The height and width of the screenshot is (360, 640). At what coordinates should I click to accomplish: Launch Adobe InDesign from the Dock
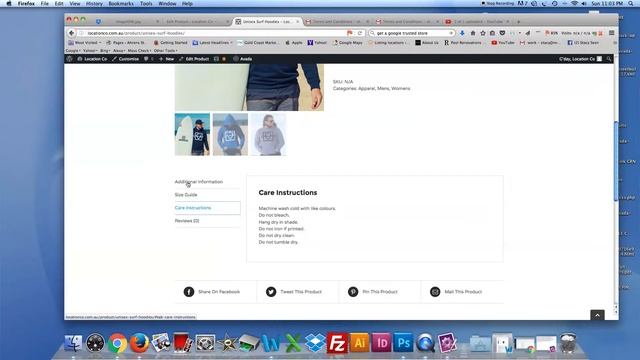pos(381,343)
